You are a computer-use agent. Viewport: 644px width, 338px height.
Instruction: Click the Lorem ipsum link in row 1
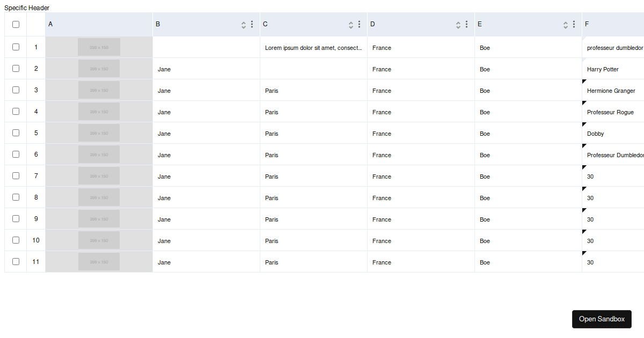(312, 48)
